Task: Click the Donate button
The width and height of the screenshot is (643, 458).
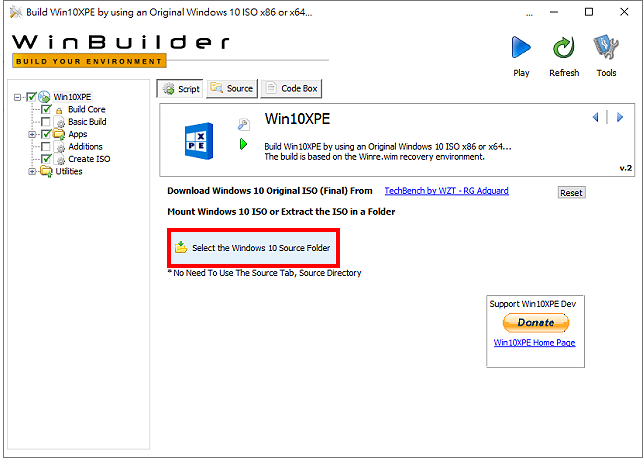Action: [x=536, y=323]
